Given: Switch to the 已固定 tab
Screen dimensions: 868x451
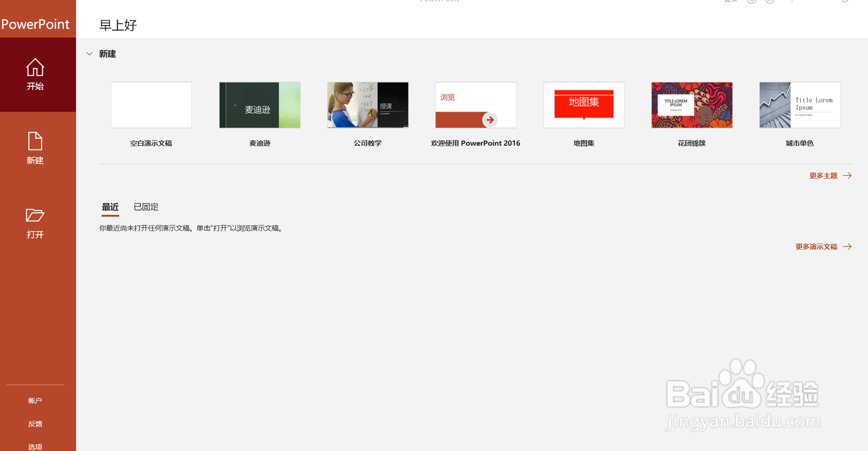Looking at the screenshot, I should click(x=146, y=207).
